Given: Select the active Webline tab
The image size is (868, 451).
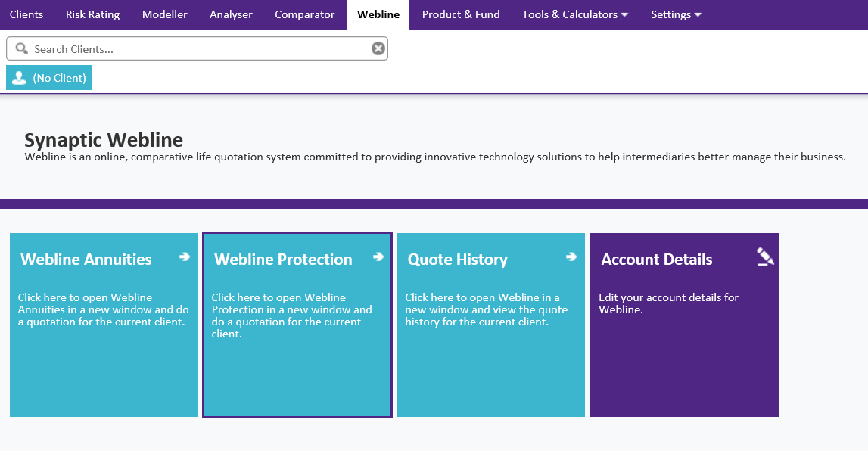Looking at the screenshot, I should [x=378, y=15].
